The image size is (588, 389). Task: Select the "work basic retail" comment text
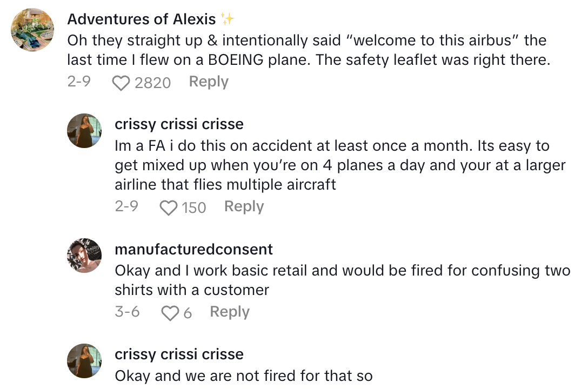(x=343, y=280)
